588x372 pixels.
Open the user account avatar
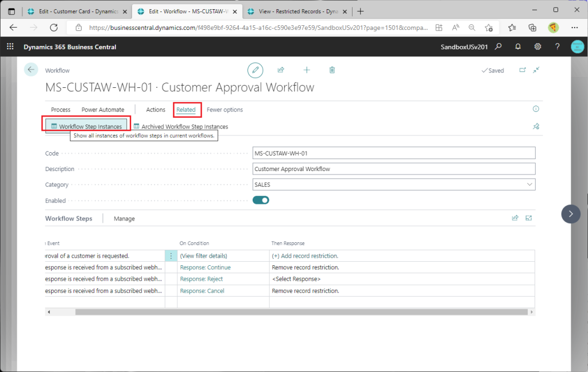tap(577, 46)
